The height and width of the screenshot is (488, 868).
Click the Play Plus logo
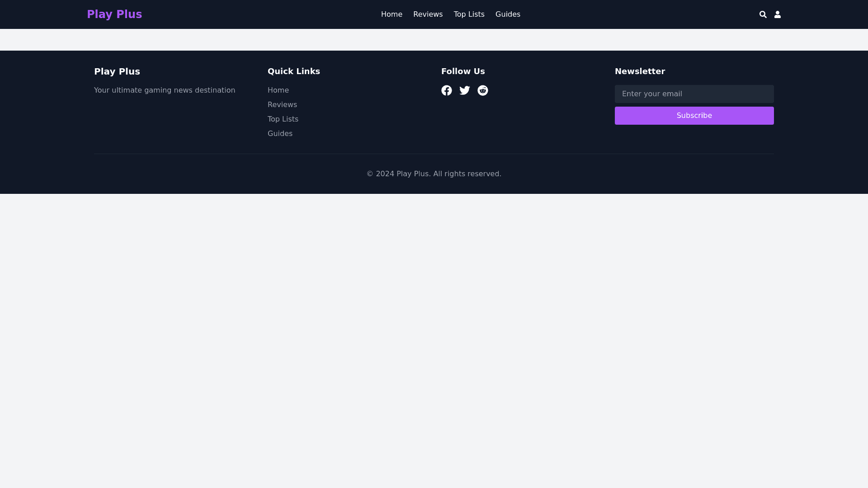(114, 14)
